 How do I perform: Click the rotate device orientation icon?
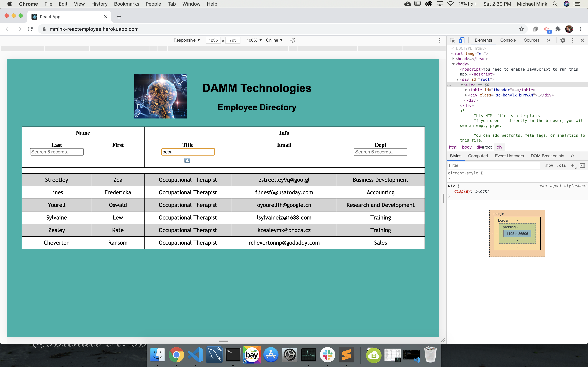[293, 40]
